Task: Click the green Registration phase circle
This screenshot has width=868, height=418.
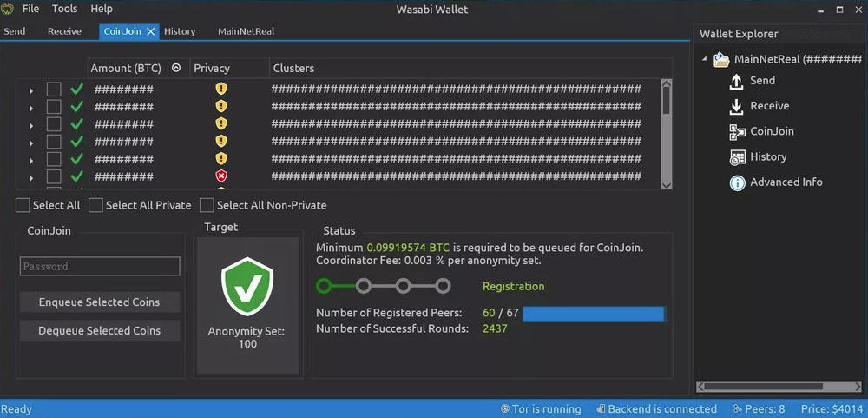Action: tap(324, 286)
